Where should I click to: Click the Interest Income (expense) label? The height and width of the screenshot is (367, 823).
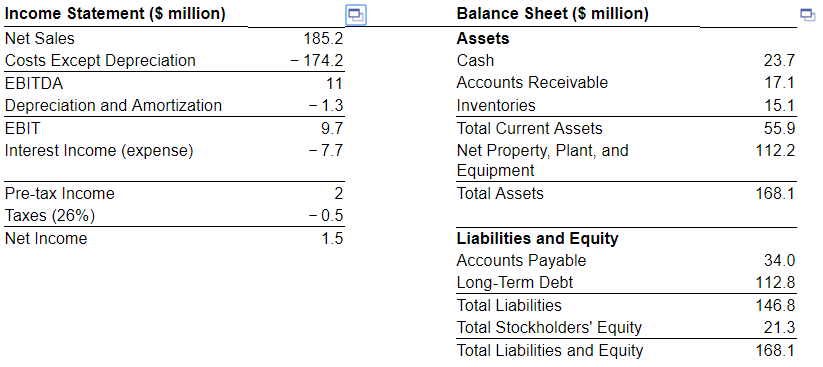(99, 151)
